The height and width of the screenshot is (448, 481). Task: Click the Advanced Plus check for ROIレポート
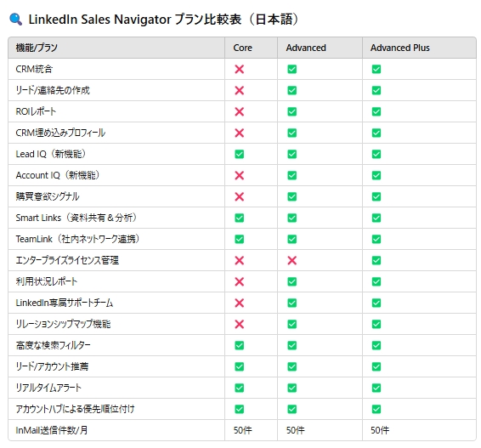(x=376, y=111)
